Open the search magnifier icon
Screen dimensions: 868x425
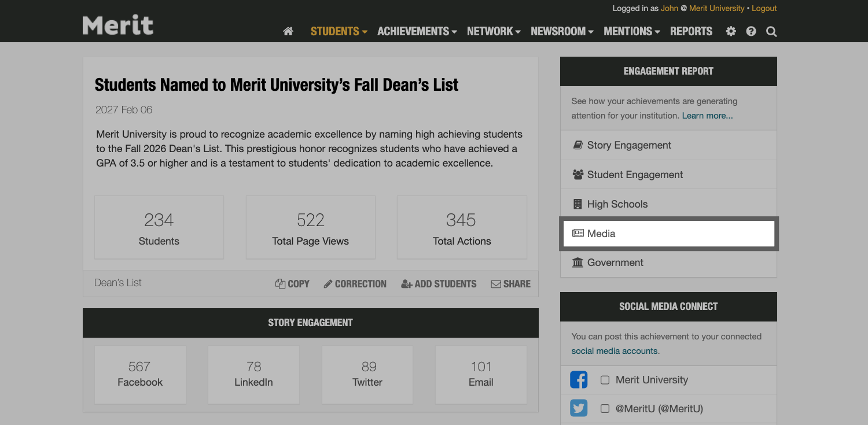click(x=771, y=31)
